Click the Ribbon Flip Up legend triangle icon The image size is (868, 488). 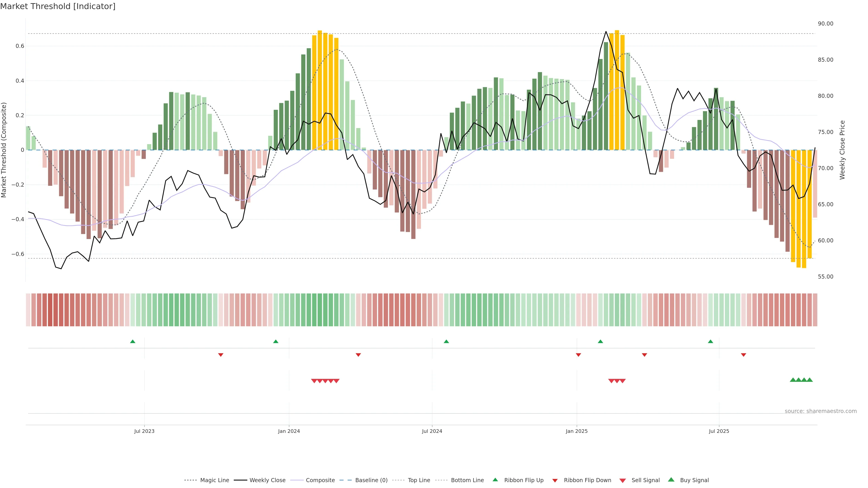coord(495,480)
